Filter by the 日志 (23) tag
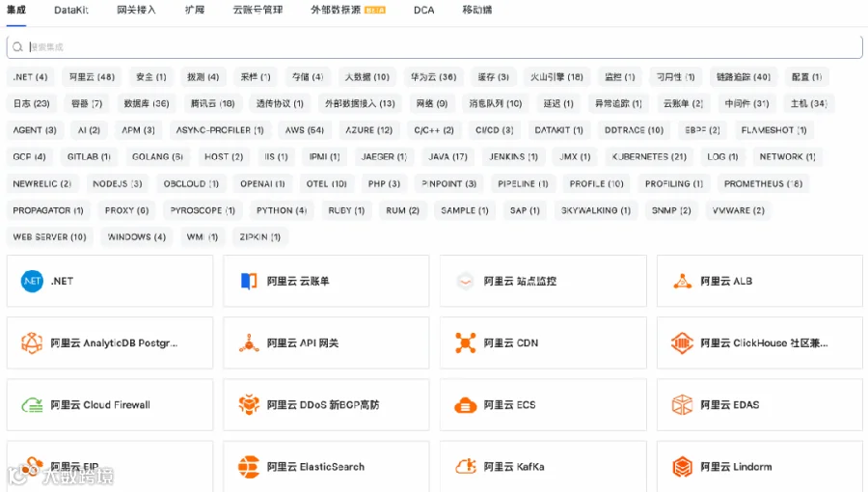This screenshot has height=492, width=868. pyautogui.click(x=32, y=103)
